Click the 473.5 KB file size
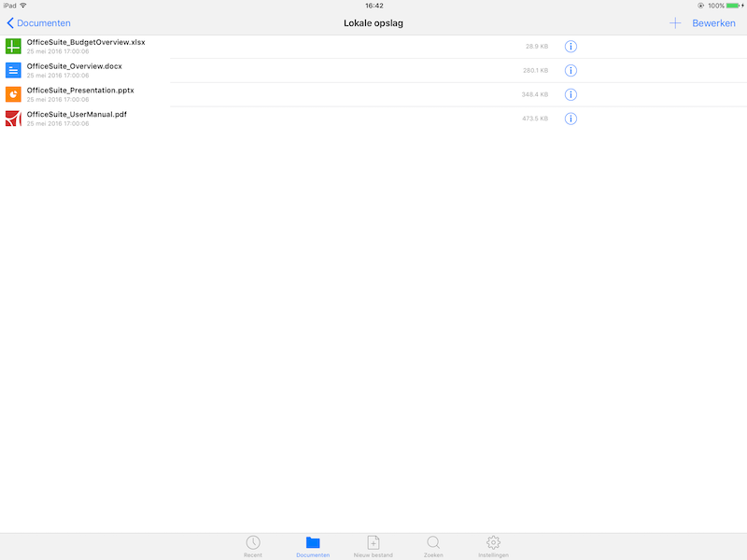747x560 pixels. 535,119
